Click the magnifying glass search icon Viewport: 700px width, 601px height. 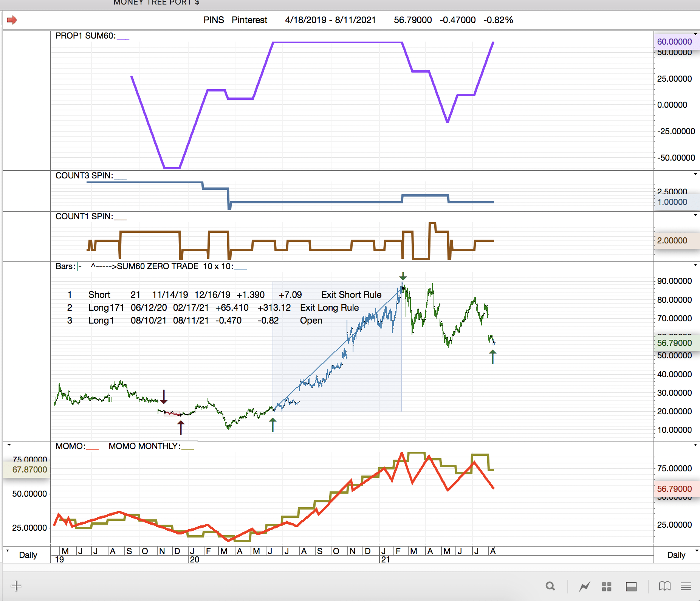[x=550, y=586]
